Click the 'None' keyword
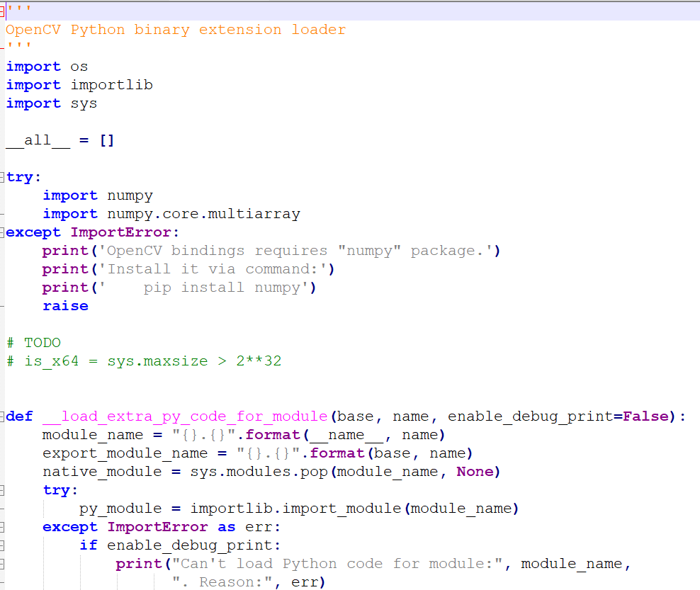This screenshot has width=700, height=590. pos(475,472)
